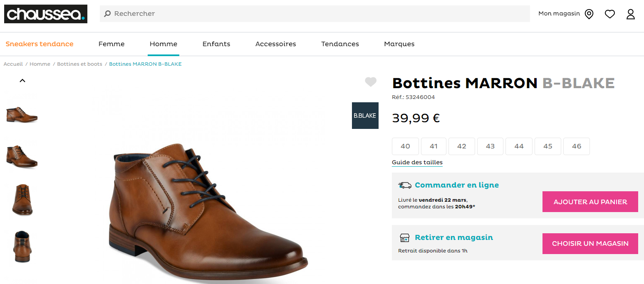
Task: Select shoe size 40
Action: point(405,146)
